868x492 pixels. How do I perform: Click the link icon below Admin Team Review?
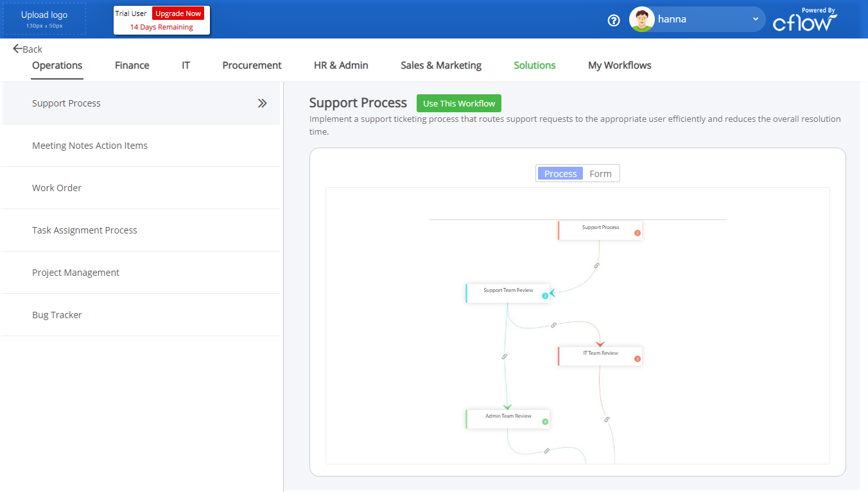(x=546, y=451)
